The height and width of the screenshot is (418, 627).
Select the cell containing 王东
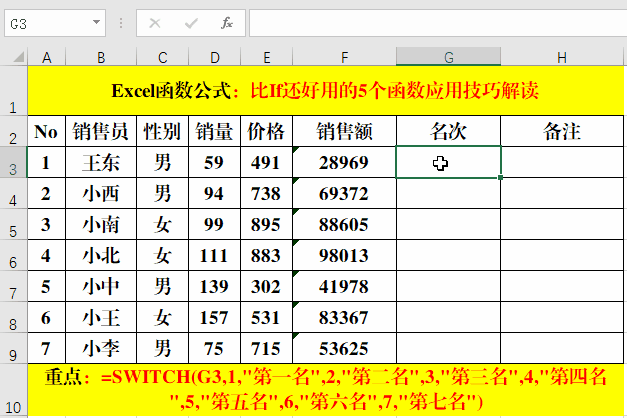[101, 163]
